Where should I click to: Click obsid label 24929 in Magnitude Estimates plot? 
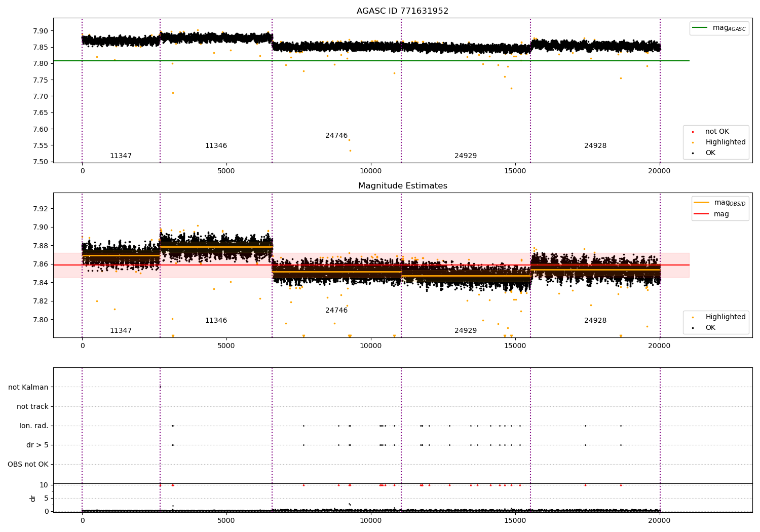[466, 331]
